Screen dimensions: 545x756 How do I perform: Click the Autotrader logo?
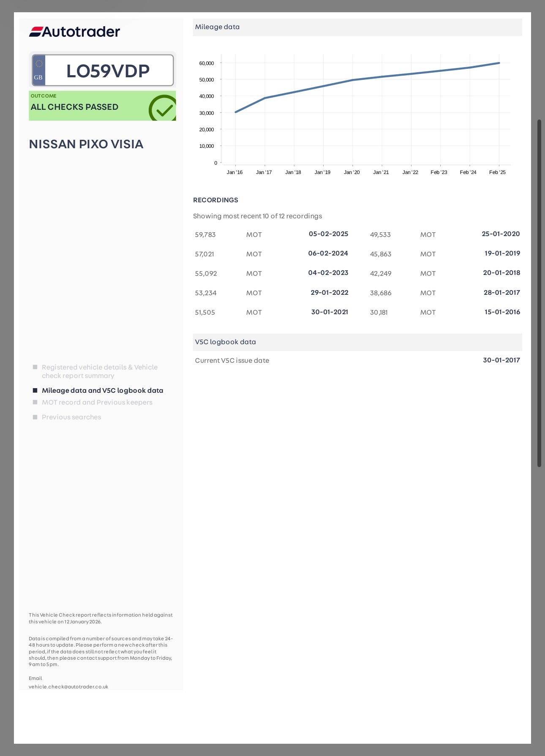[x=74, y=32]
